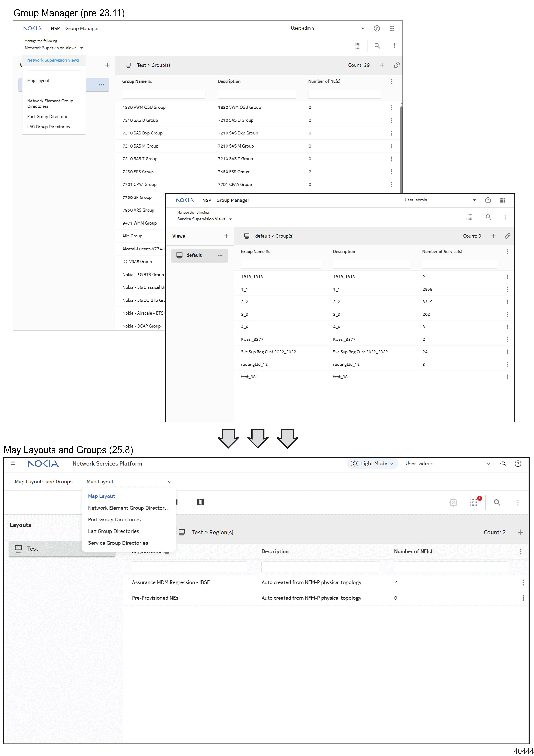Open the map view icon in toolbar
The image size is (534, 756).
[200, 502]
